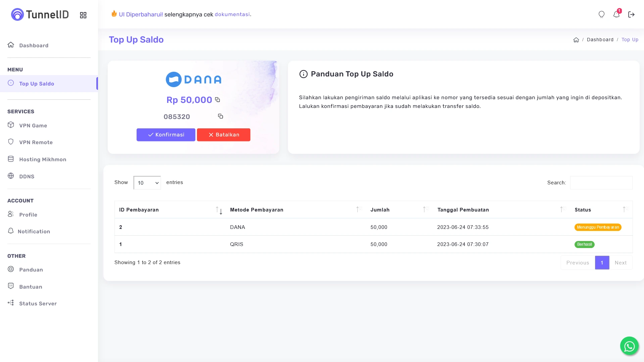Go to the Next page
Image resolution: width=644 pixels, height=362 pixels.
pyautogui.click(x=621, y=263)
